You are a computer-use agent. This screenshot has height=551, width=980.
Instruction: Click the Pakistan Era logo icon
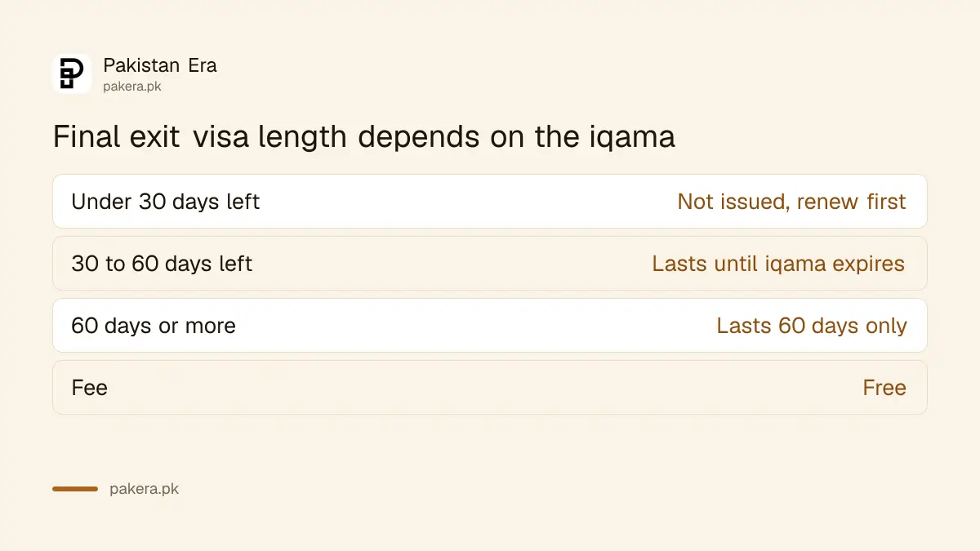tap(72, 73)
